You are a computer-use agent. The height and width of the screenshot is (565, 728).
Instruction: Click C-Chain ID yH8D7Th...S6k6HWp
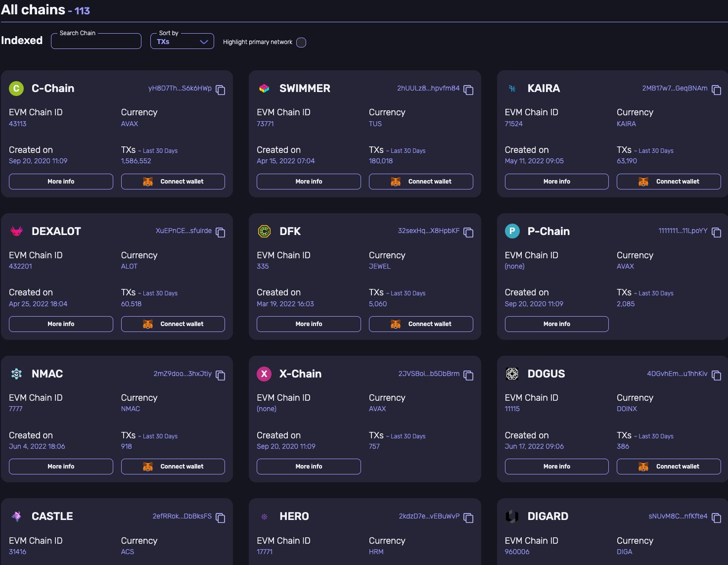(180, 89)
